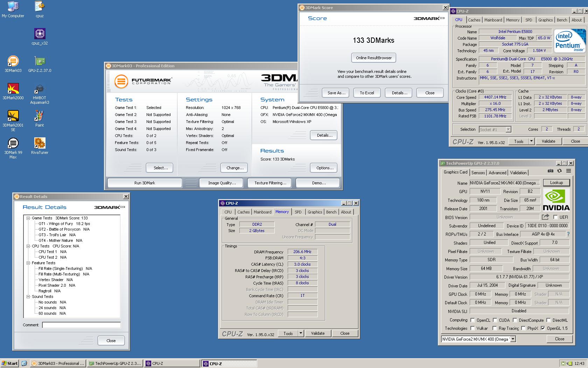Toggle Vulkan checkbox in GPU-Z
The width and height of the screenshot is (588, 368).
pos(472,328)
